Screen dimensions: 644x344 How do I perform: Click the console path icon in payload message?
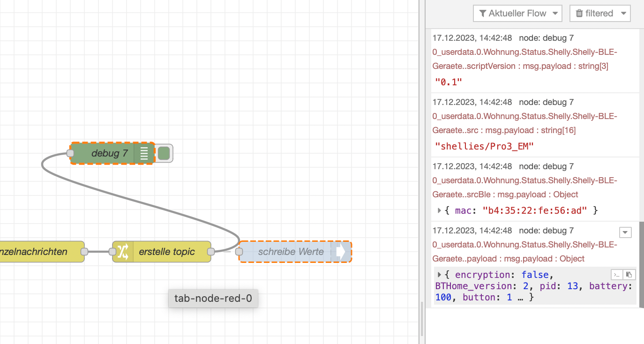tap(617, 275)
